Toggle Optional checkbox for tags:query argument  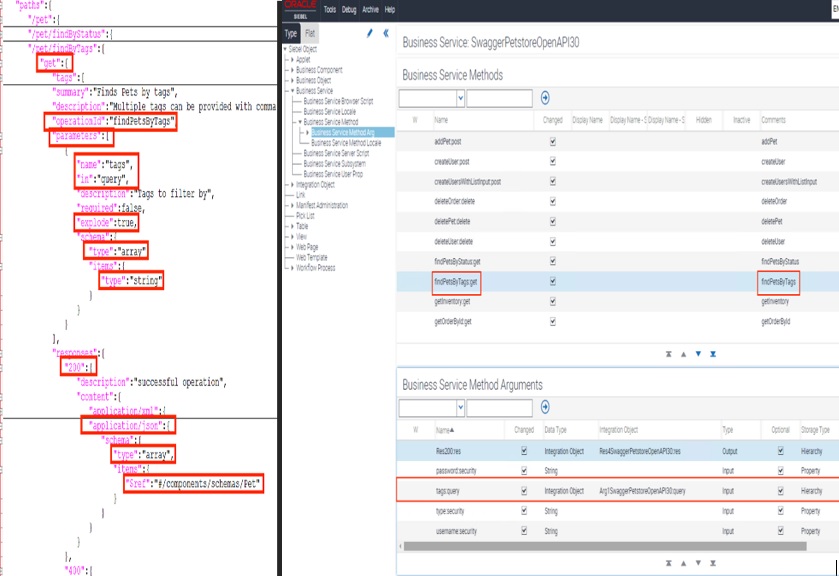[x=781, y=490]
